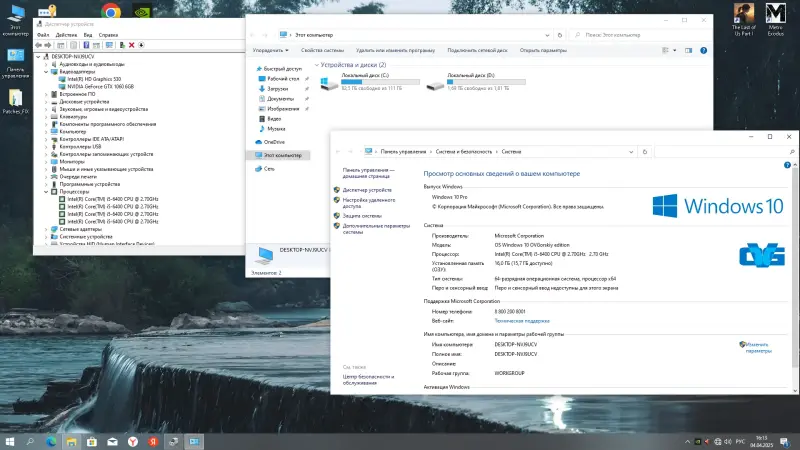Open Microsoft Store from the taskbar

92,442
